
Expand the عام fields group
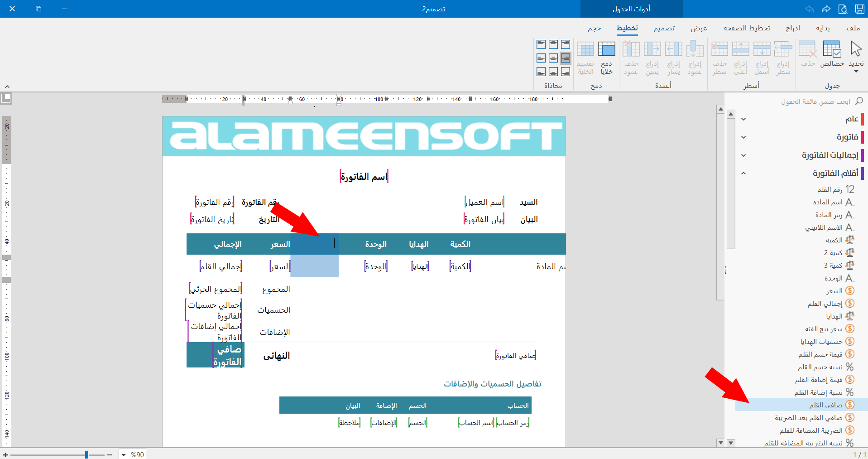point(743,119)
